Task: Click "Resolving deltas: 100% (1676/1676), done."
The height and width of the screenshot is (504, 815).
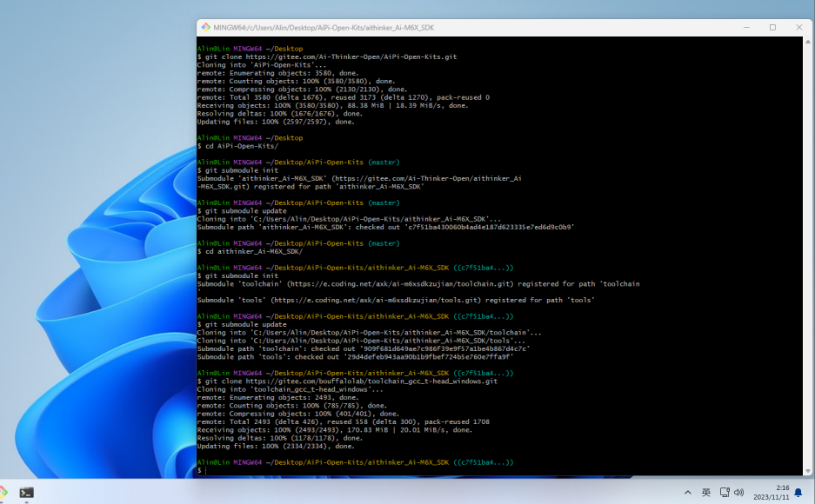Action: (x=280, y=114)
